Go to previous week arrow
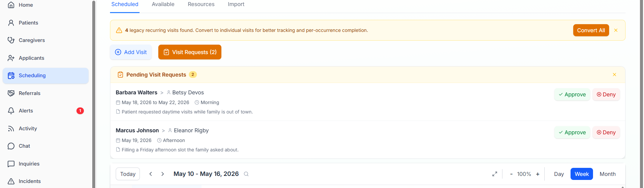This screenshot has height=188, width=644. click(x=151, y=174)
